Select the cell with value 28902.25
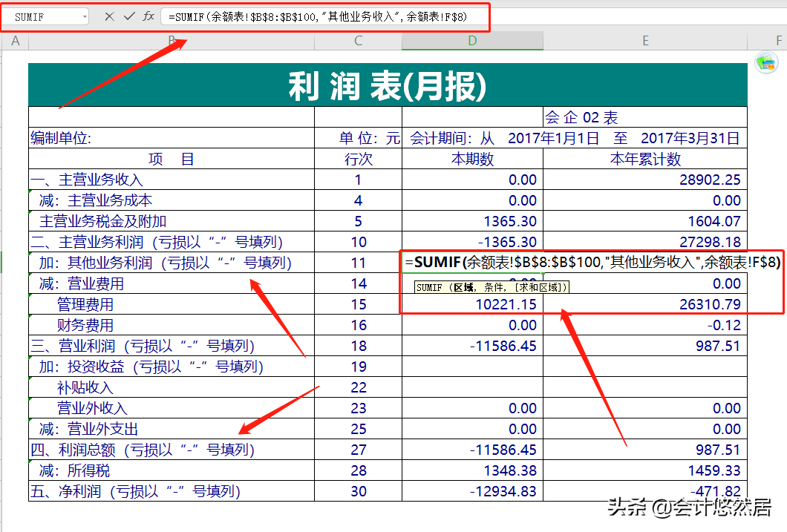The image size is (787, 532). (645, 179)
